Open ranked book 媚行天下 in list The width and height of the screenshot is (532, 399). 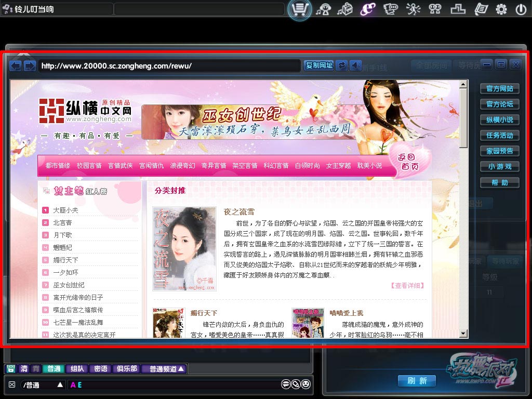65,260
